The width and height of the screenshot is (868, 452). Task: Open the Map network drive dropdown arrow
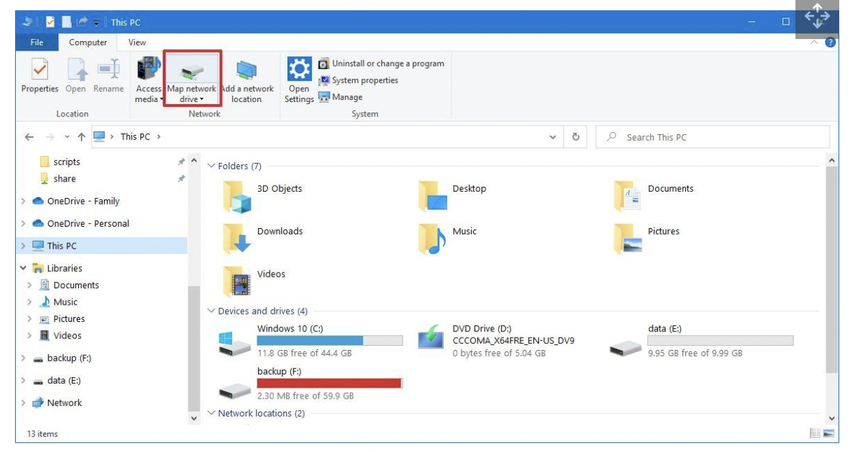[x=202, y=100]
